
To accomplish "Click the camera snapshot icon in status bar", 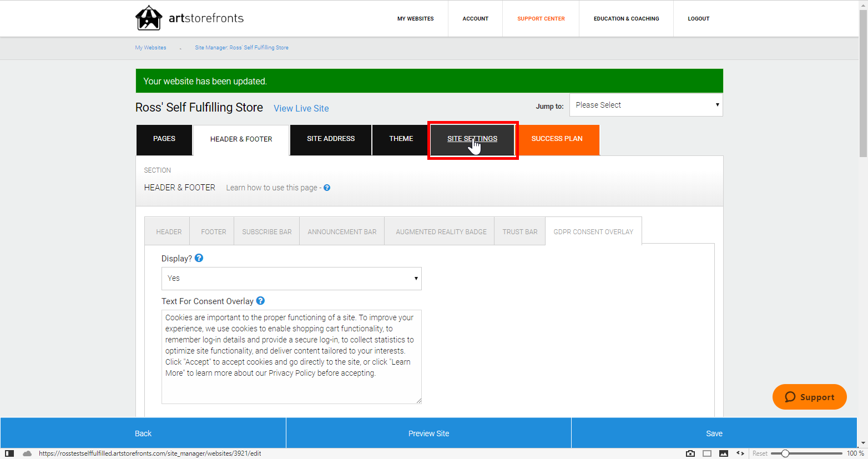I will point(690,453).
